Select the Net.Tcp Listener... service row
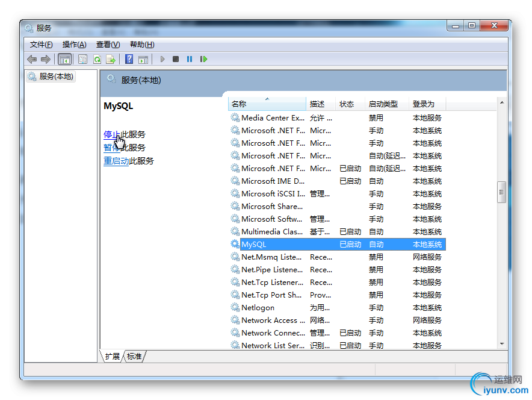The width and height of the screenshot is (532, 400). pyautogui.click(x=338, y=282)
